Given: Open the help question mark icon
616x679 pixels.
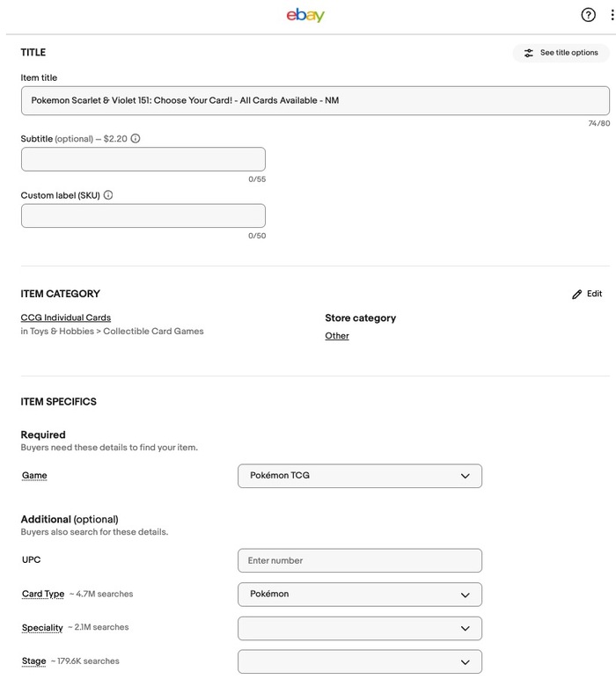Looking at the screenshot, I should [x=589, y=15].
